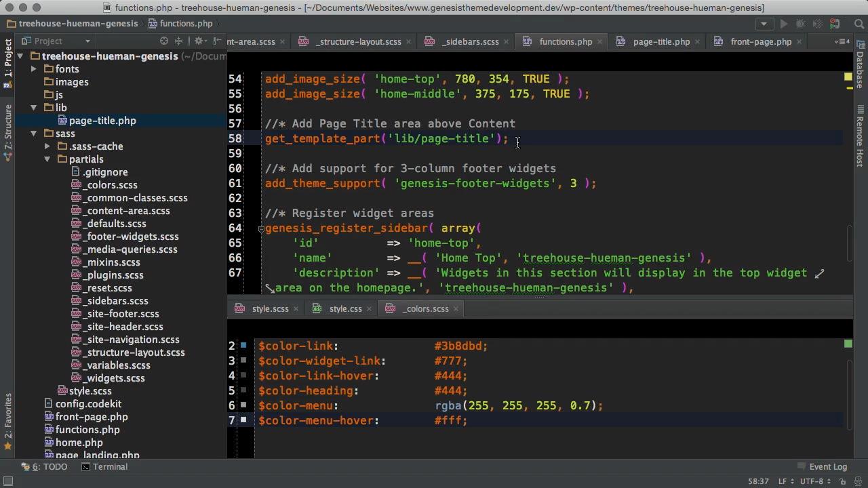The width and height of the screenshot is (868, 488).
Task: Toggle the read-only lock icon
Action: [842, 481]
